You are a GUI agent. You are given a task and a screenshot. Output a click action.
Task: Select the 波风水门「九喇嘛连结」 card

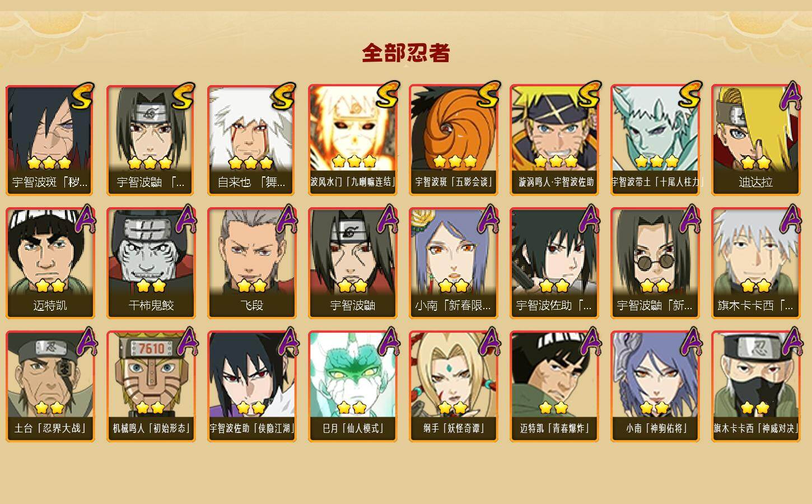click(x=353, y=140)
